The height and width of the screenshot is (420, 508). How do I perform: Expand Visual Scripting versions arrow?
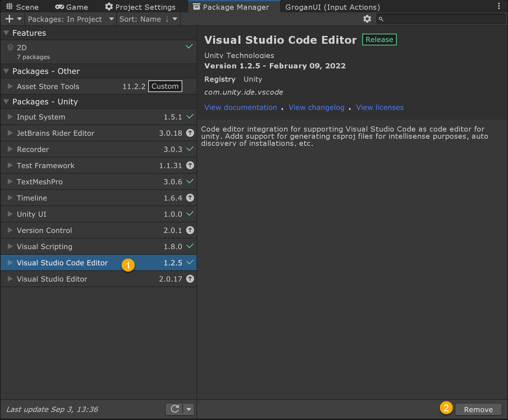[x=10, y=246]
